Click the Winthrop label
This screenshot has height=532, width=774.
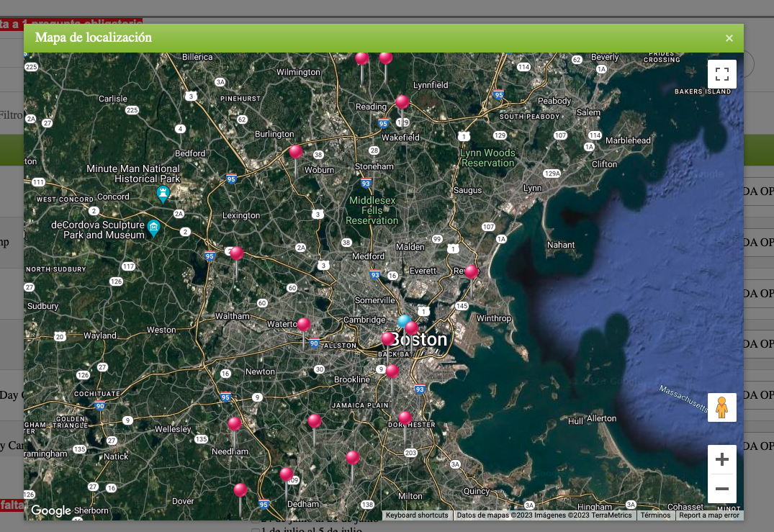pos(494,318)
